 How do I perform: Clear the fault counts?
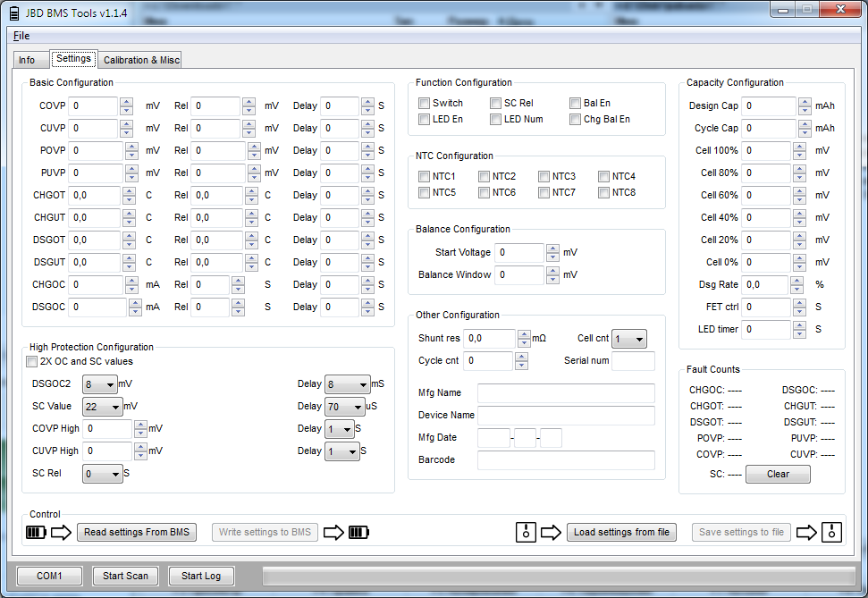[x=778, y=474]
